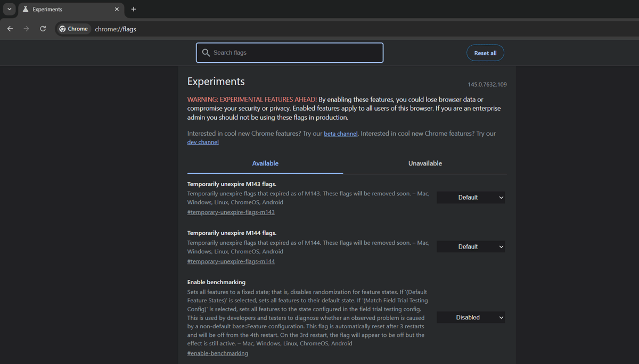
Task: Open the M143 flags Default dropdown
Action: point(470,197)
